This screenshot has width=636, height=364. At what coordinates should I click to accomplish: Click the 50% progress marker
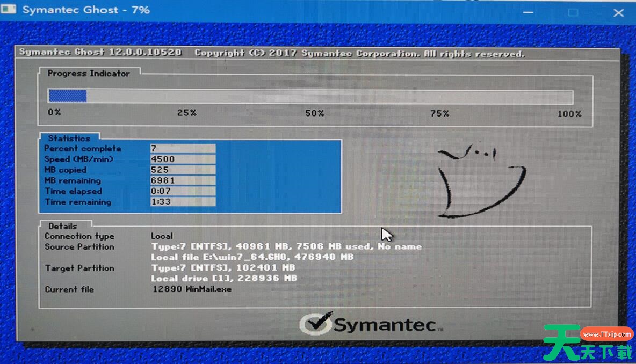315,113
